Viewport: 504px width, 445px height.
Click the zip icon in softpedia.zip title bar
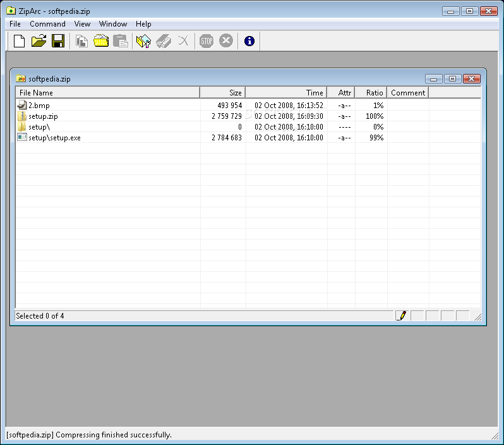click(21, 78)
